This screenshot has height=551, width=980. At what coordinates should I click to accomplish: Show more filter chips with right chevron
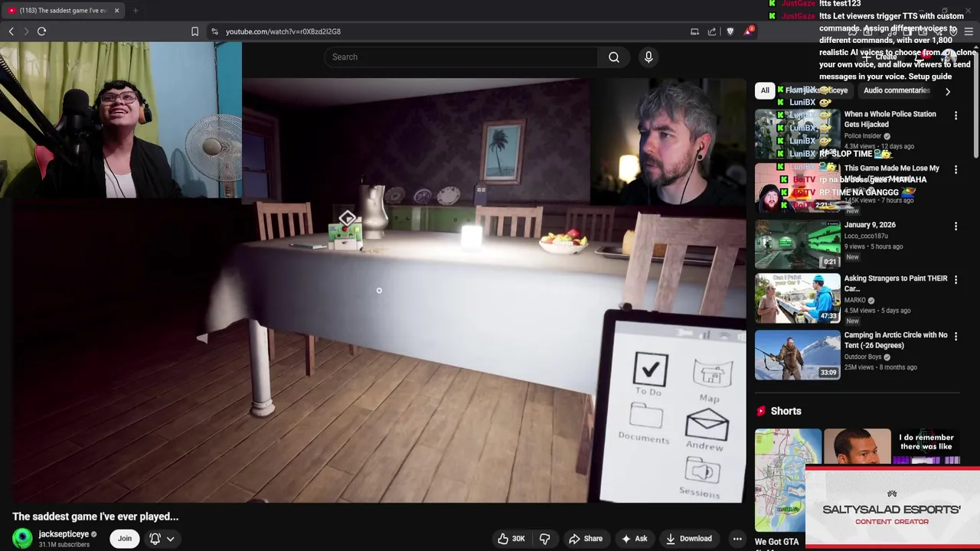(x=948, y=91)
